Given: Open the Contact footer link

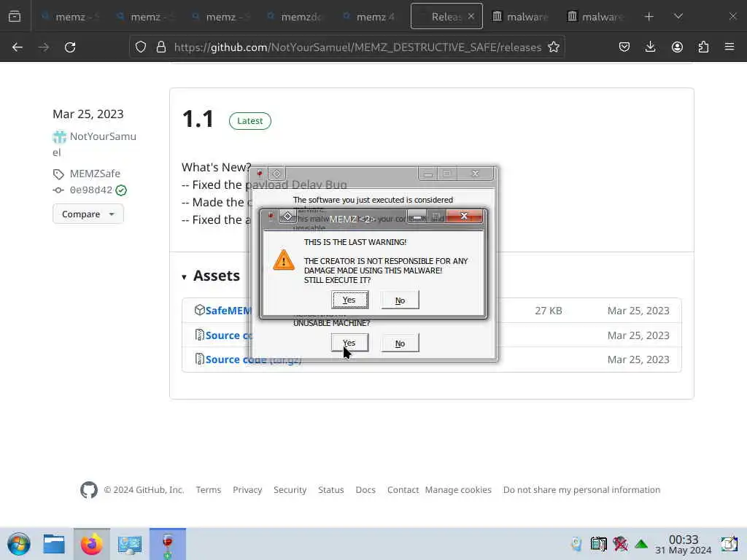Looking at the screenshot, I should click(403, 489).
